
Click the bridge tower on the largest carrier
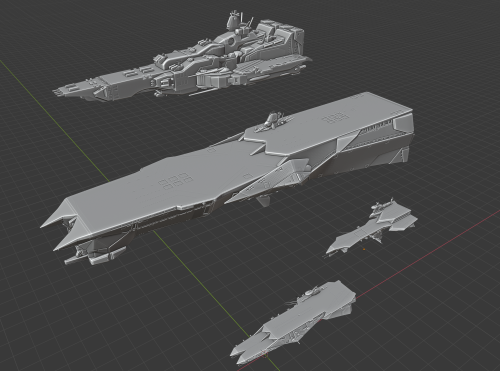point(273,122)
